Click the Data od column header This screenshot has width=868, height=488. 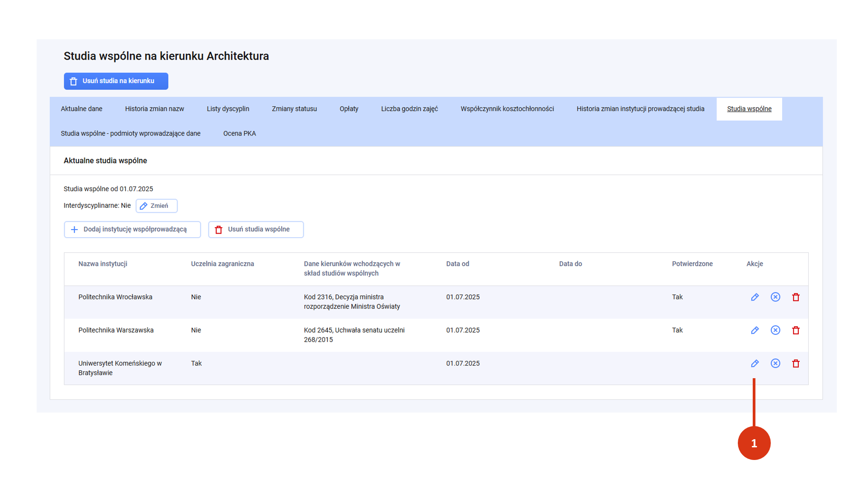tap(458, 264)
